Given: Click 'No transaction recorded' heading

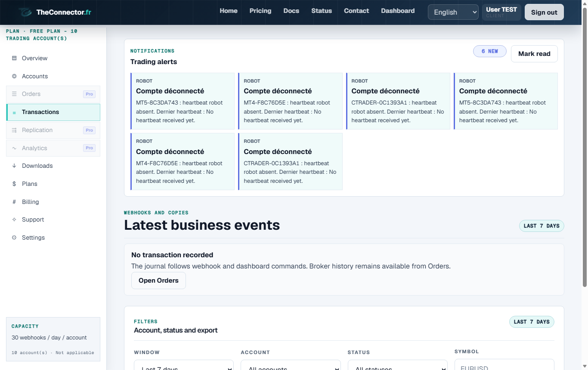Looking at the screenshot, I should pyautogui.click(x=172, y=255).
